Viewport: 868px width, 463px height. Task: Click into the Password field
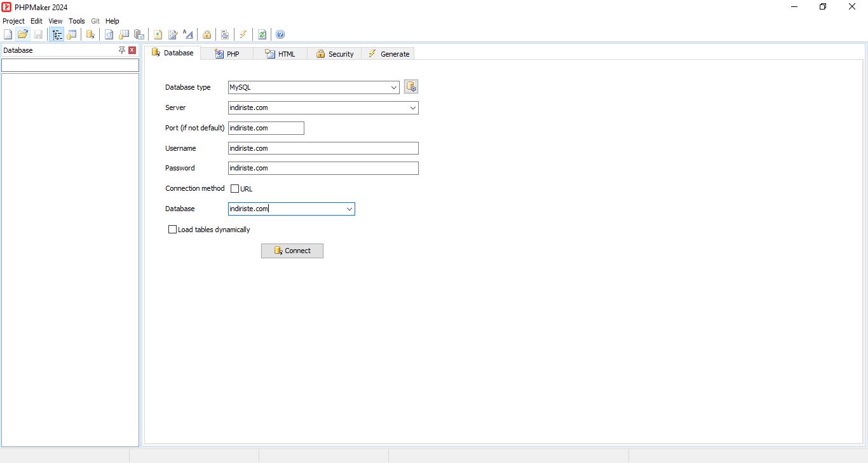pos(323,168)
